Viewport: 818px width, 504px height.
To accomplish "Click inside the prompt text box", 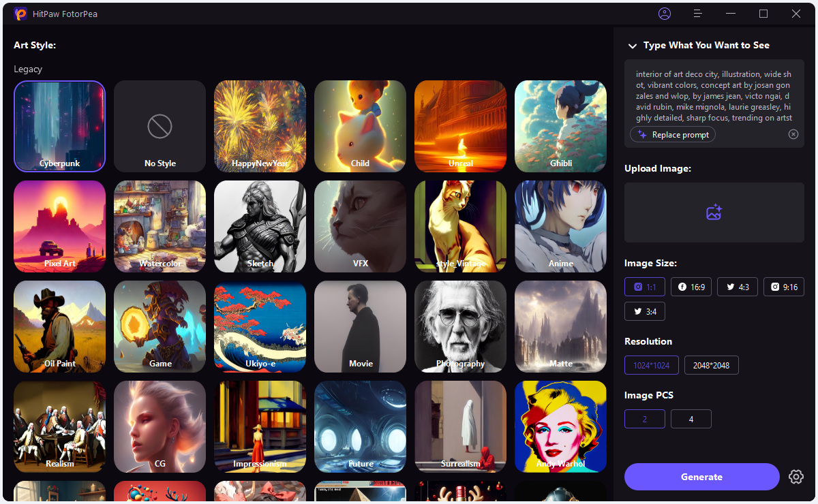I will (714, 95).
